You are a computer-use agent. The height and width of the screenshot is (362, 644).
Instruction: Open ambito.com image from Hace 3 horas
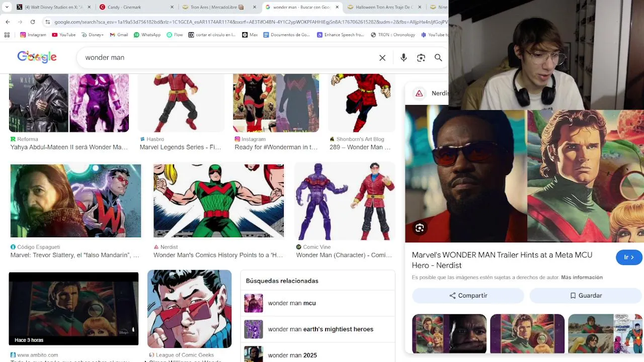tap(73, 309)
